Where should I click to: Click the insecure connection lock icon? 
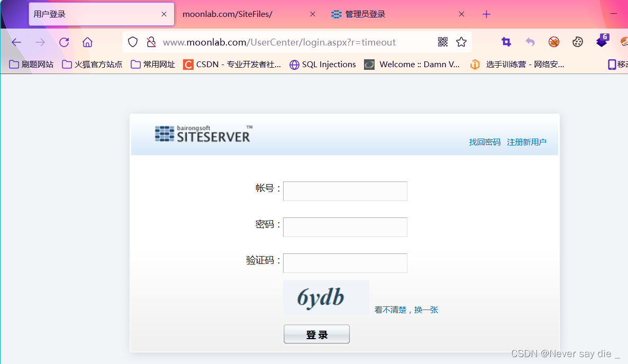pos(151,42)
